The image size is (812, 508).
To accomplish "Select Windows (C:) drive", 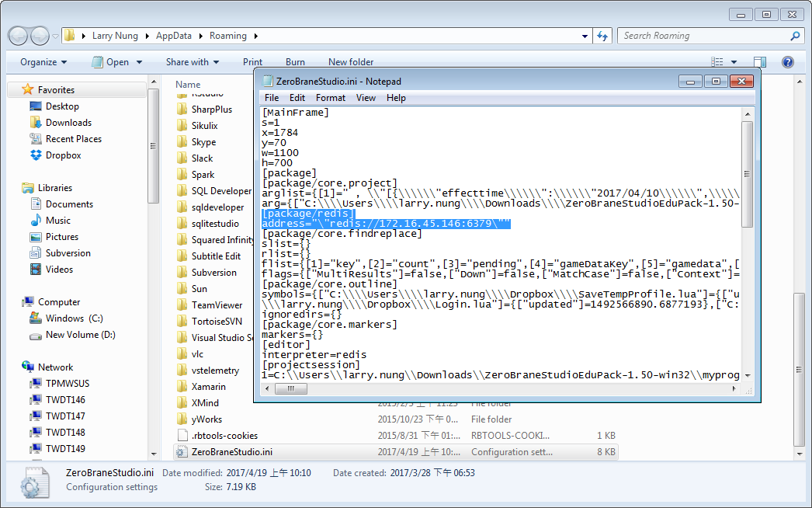I will [74, 318].
